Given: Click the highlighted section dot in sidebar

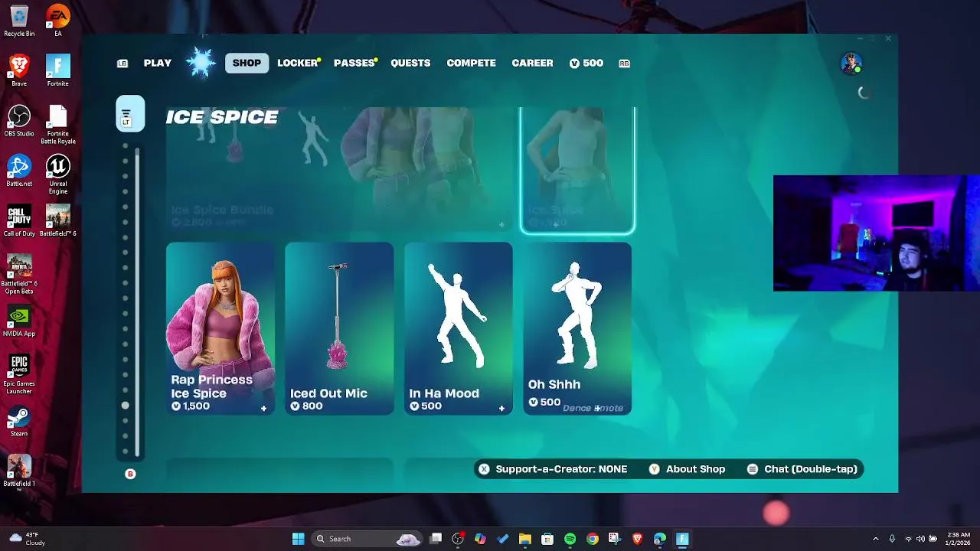Looking at the screenshot, I should [x=126, y=406].
